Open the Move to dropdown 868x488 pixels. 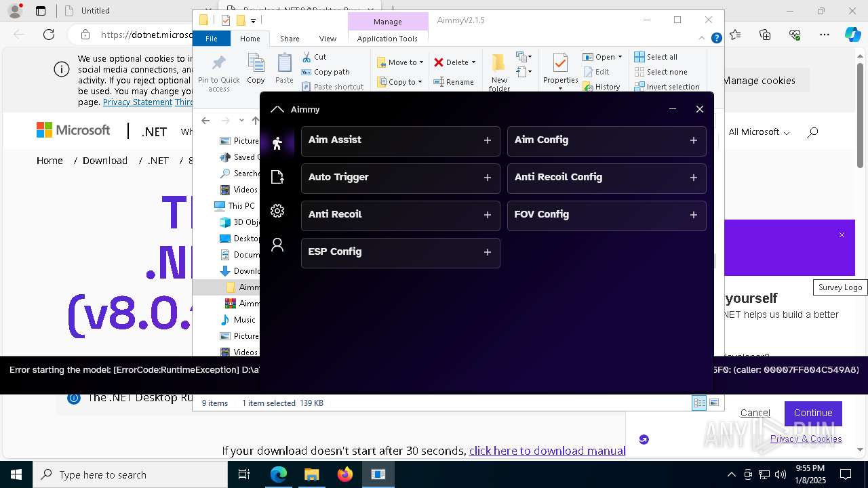point(400,62)
